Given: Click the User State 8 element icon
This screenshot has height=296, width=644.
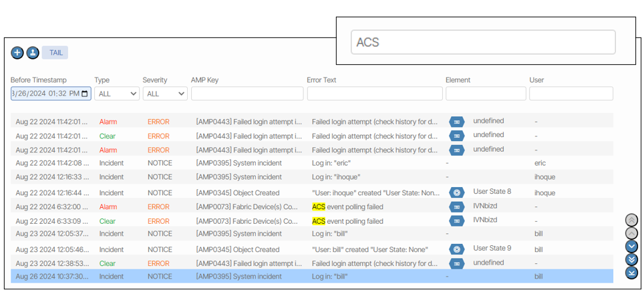Looking at the screenshot, I should tap(457, 193).
